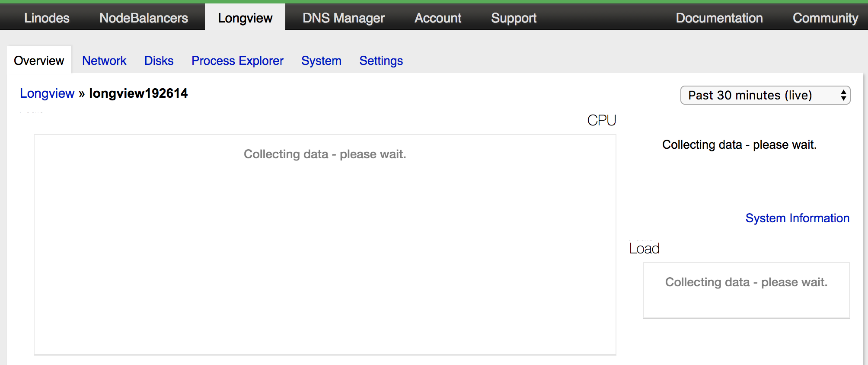Expand the Past 30 minutes time range dropdown
This screenshot has height=365, width=868.
tap(765, 95)
